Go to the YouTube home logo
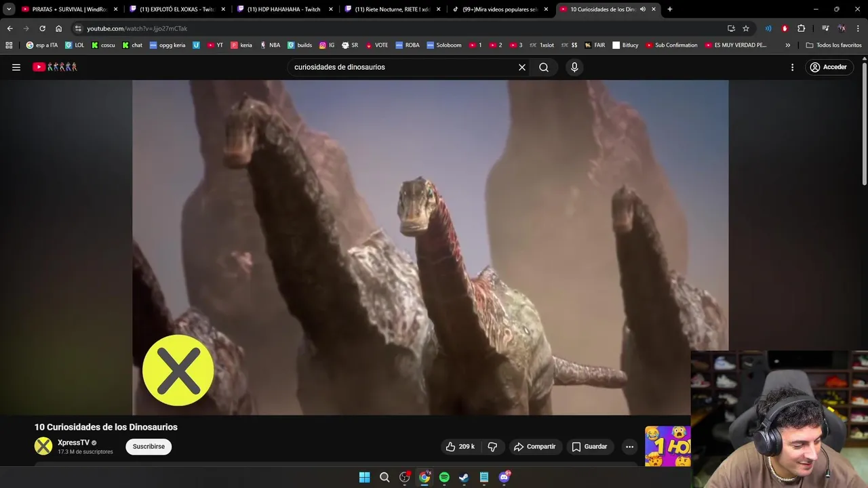 coord(55,67)
